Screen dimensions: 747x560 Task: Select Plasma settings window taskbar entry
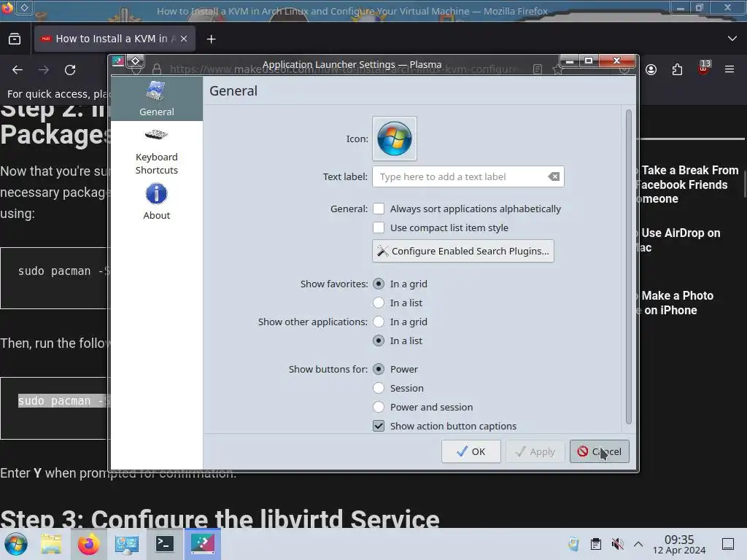[203, 544]
